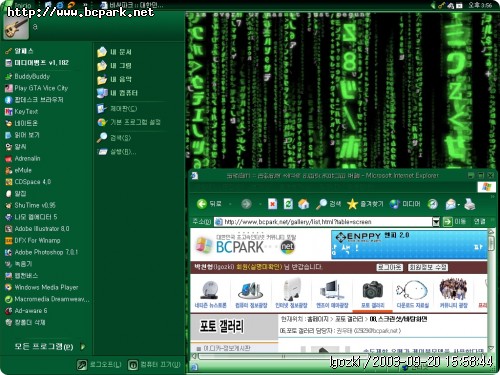Launch BuddyBuddy from Start menu
Image resolution: width=500 pixels, height=375 pixels.
[28, 76]
